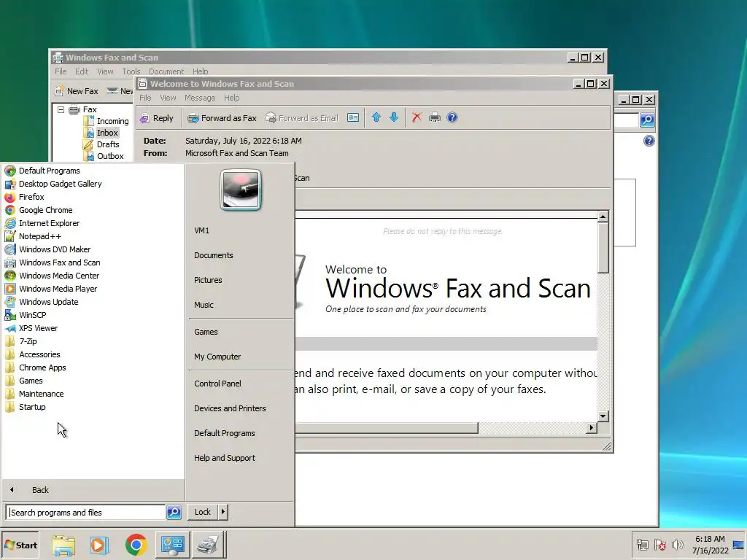Image resolution: width=747 pixels, height=560 pixels.
Task: Click message vertical scrollbar down arrow
Action: (x=603, y=416)
